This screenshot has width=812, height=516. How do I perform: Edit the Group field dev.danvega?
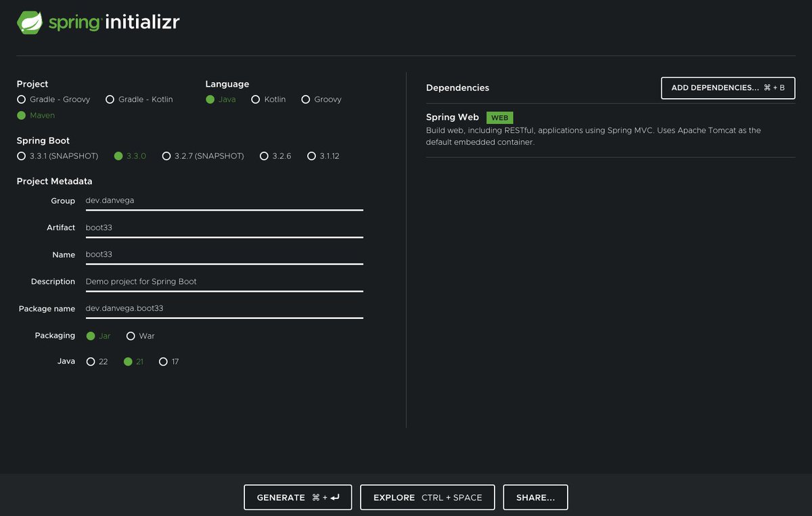(224, 201)
